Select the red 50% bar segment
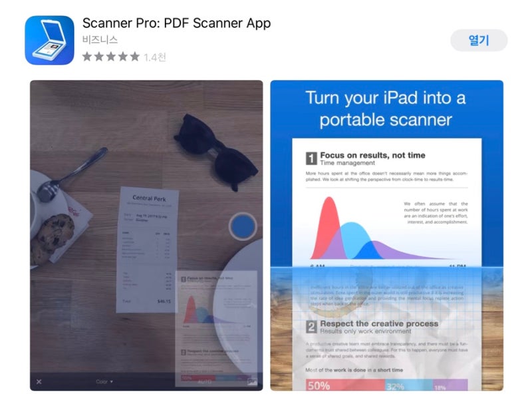 click(345, 385)
